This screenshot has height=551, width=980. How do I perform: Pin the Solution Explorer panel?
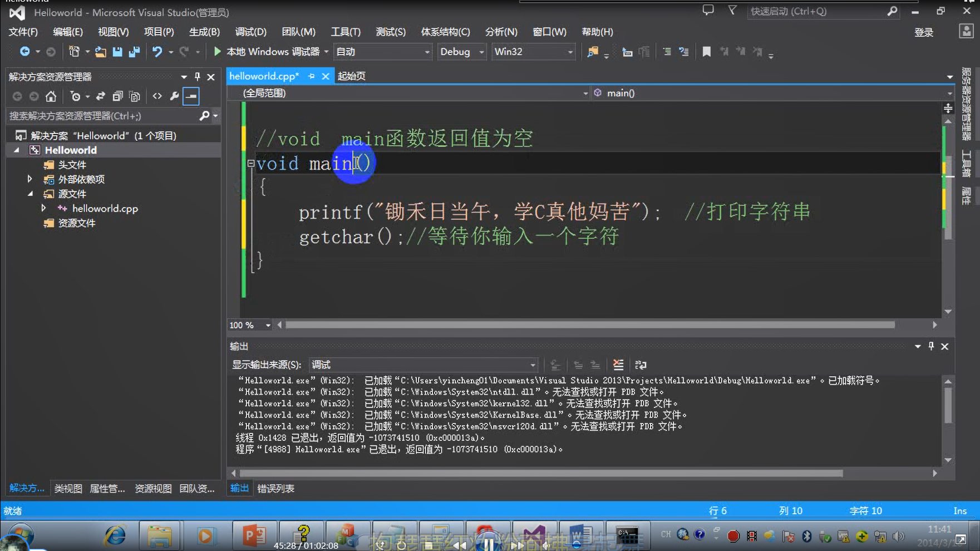tap(197, 77)
